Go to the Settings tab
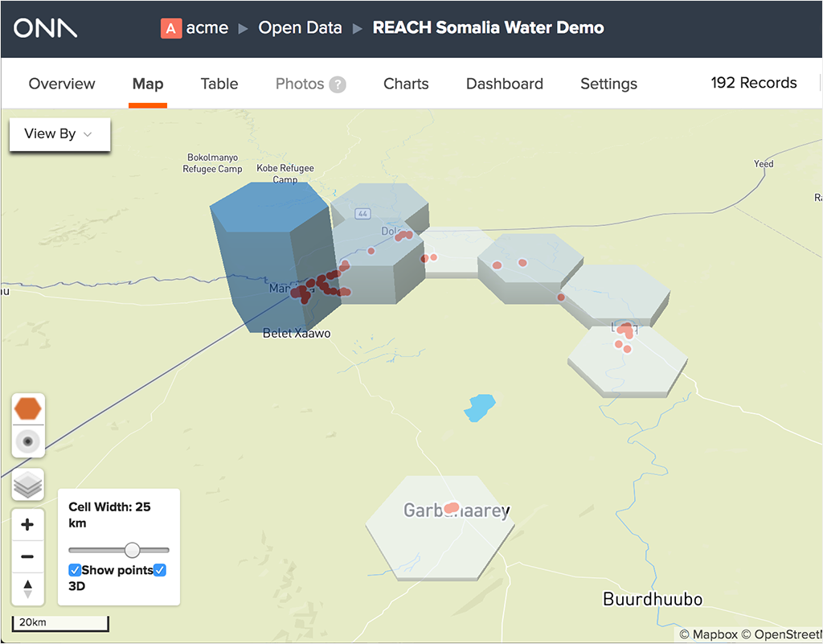Screen dimensions: 823x644 click(609, 84)
